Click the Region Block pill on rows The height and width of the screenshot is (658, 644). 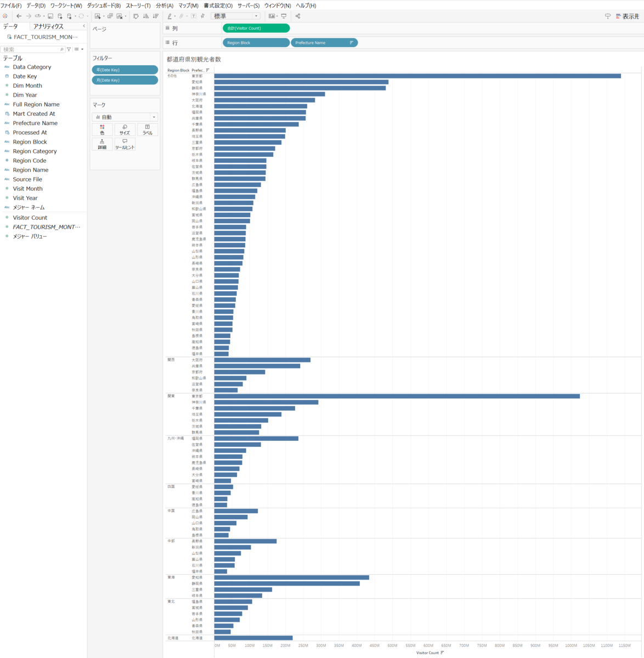[x=256, y=42]
